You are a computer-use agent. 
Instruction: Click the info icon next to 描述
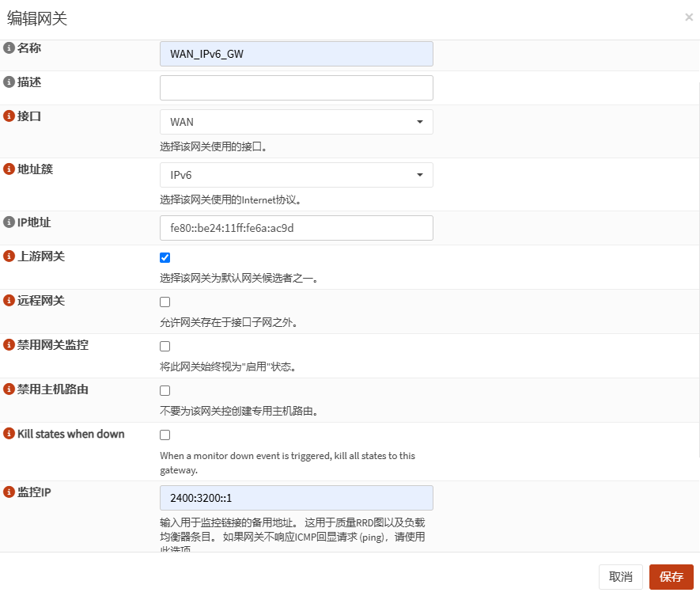coord(9,82)
